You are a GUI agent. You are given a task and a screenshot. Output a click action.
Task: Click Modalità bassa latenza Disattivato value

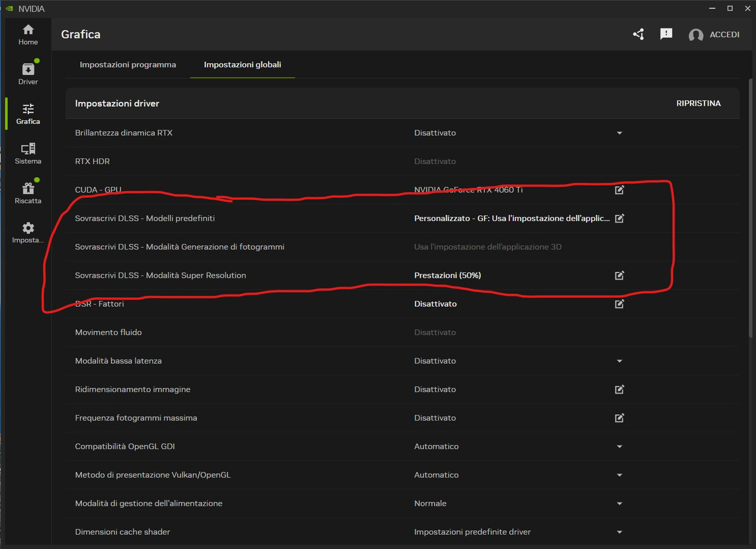click(x=435, y=361)
